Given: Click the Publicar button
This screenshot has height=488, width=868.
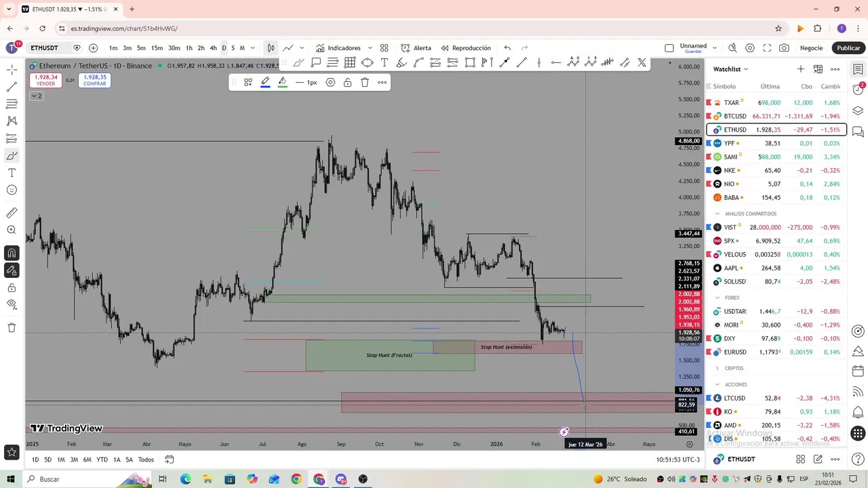Looking at the screenshot, I should pyautogui.click(x=848, y=48).
